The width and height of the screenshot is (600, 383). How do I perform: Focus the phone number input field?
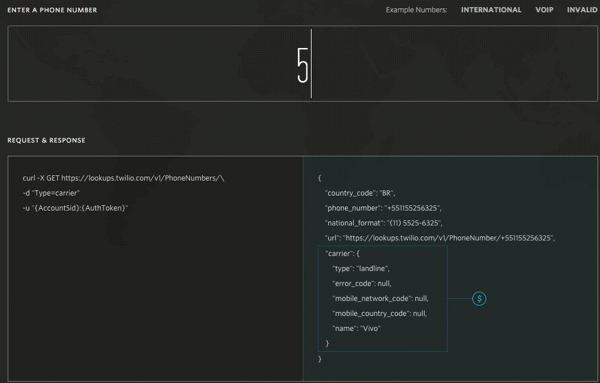point(302,64)
